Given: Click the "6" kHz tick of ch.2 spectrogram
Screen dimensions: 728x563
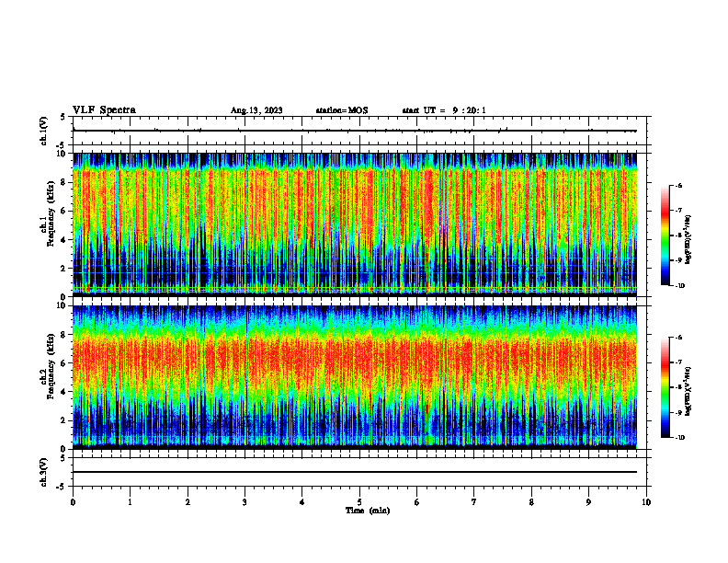Looking at the screenshot, I should point(64,363).
